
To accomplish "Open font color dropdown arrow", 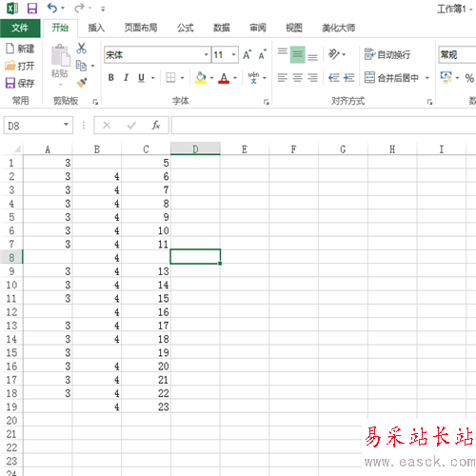I will (235, 78).
